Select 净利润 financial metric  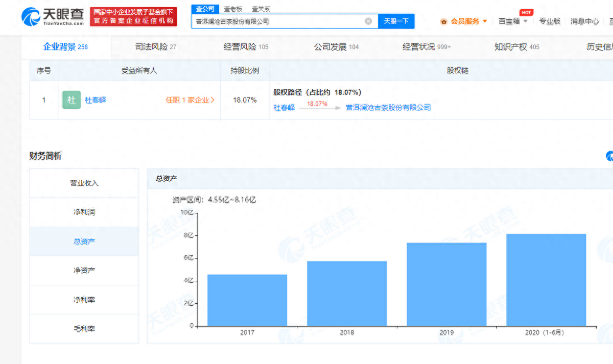tap(84, 212)
